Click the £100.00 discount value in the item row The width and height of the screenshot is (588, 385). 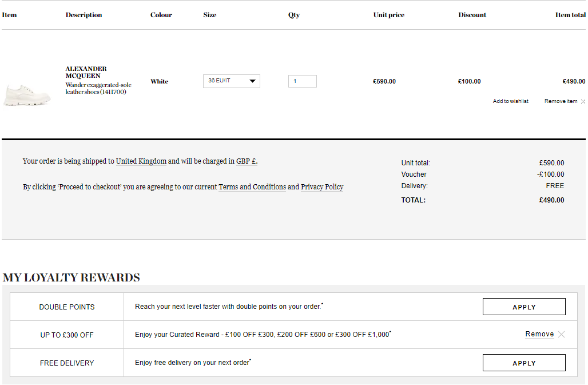469,81
